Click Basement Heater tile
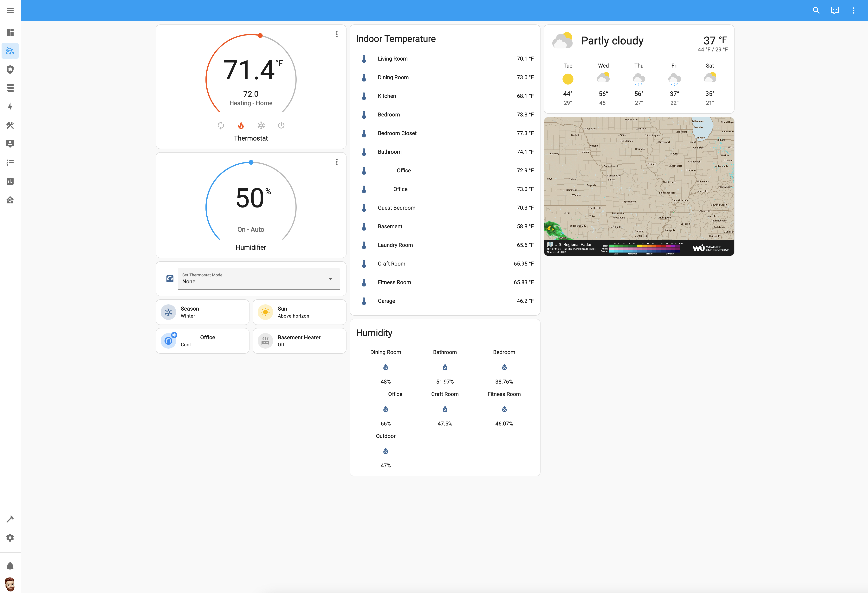868x593 pixels. [299, 341]
